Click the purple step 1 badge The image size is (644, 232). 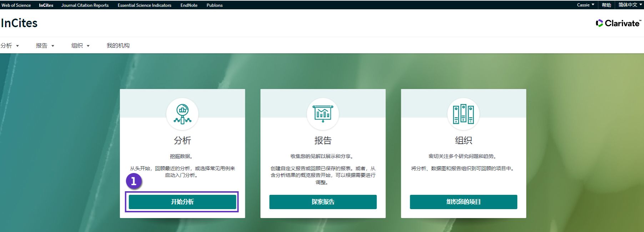pyautogui.click(x=134, y=181)
